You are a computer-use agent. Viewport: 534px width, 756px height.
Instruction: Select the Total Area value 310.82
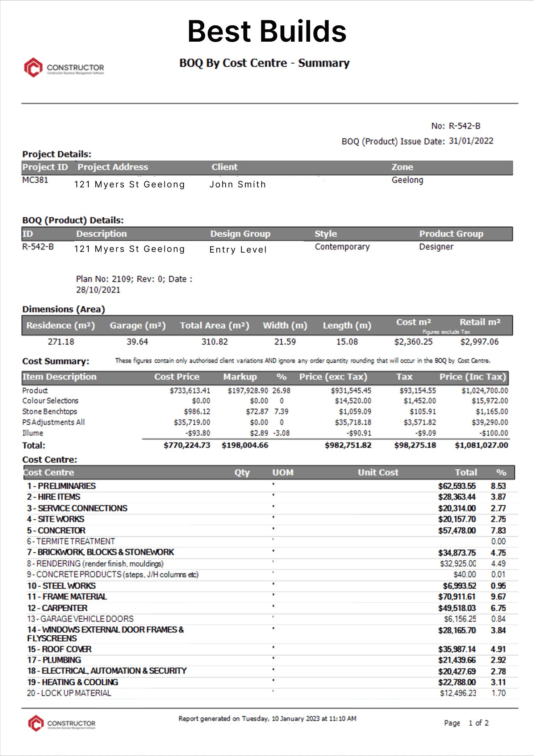pyautogui.click(x=214, y=342)
